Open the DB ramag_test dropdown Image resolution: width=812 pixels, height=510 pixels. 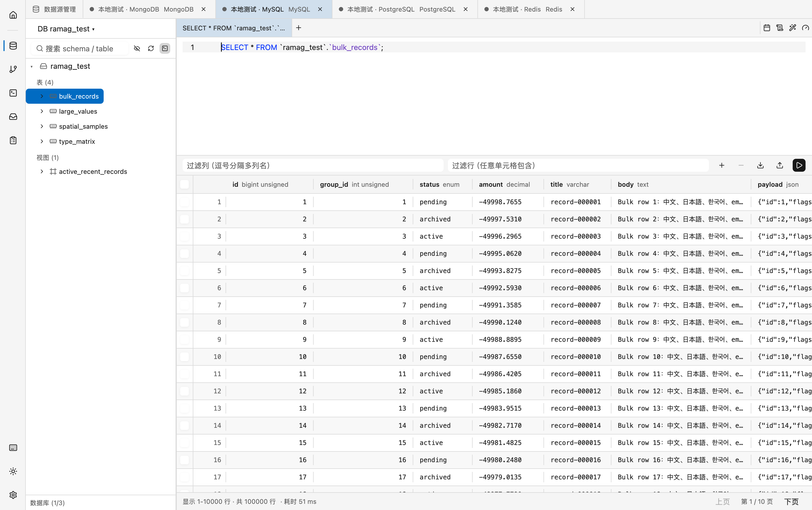tap(66, 29)
